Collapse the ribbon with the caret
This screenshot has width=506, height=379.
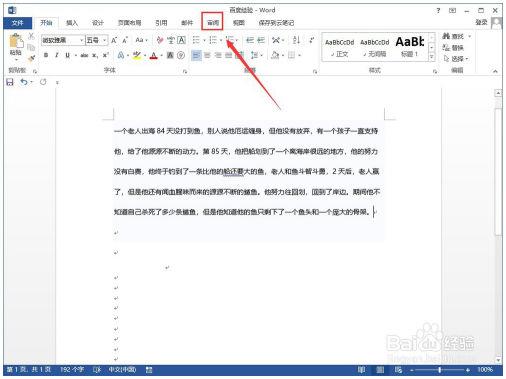pos(495,71)
